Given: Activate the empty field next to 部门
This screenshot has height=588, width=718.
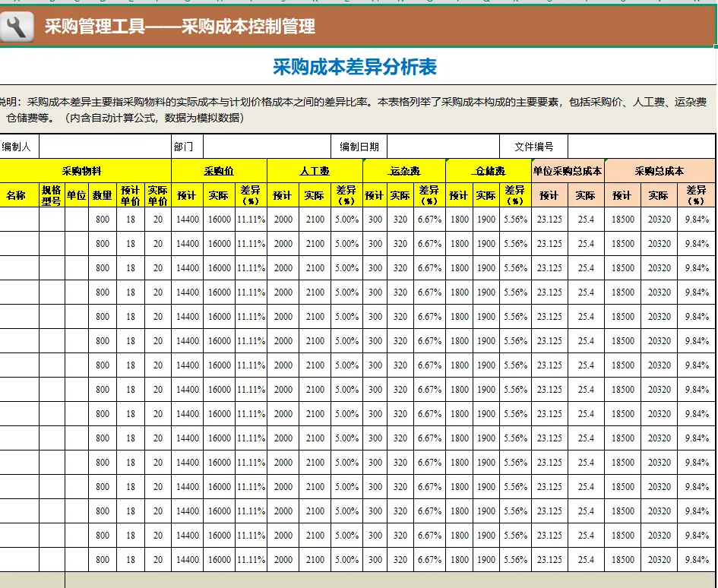Looking at the screenshot, I should (267, 147).
